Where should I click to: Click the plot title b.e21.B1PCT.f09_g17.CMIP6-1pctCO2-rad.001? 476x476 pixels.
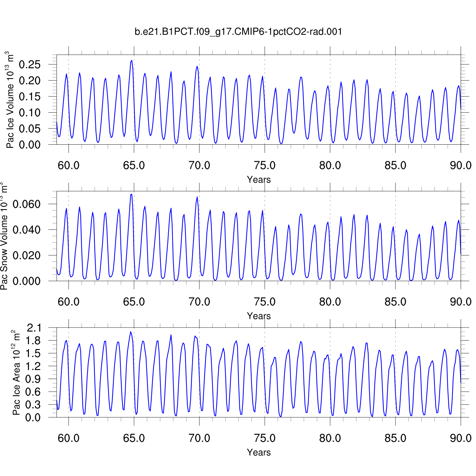(x=238, y=32)
